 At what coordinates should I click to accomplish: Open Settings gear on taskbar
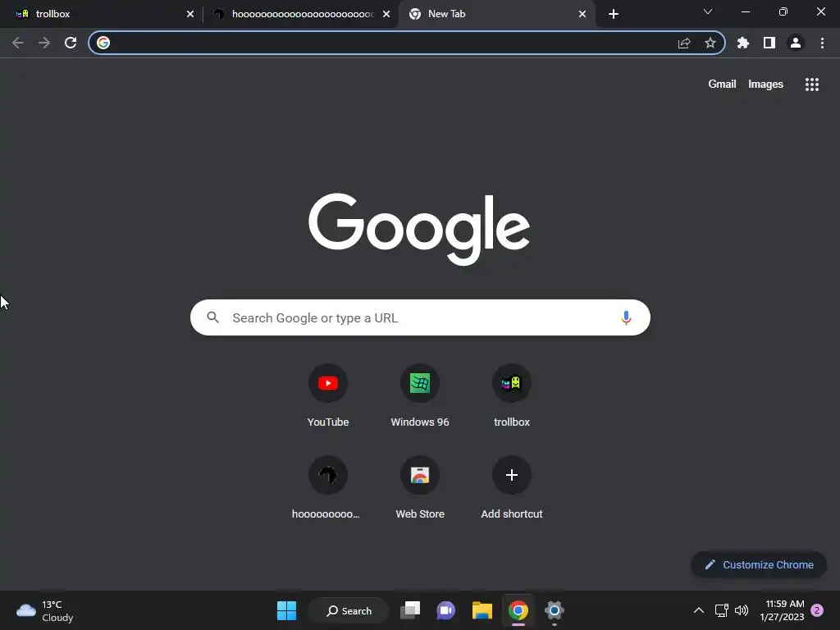click(x=554, y=610)
